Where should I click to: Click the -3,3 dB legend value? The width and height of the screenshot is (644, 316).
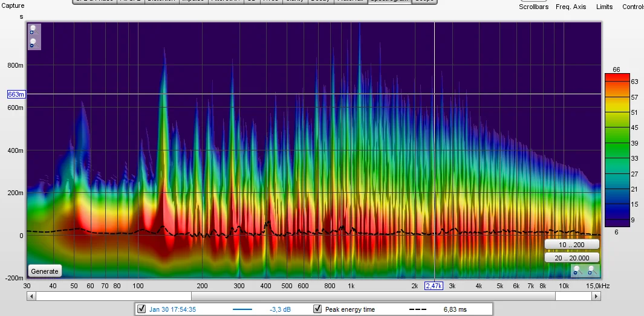pyautogui.click(x=280, y=309)
